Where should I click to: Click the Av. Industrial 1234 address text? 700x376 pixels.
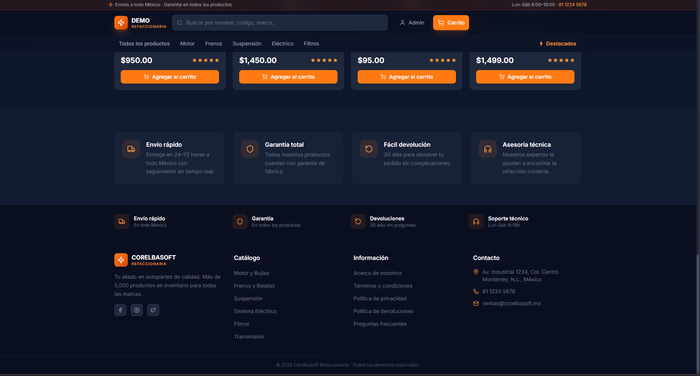[520, 276]
